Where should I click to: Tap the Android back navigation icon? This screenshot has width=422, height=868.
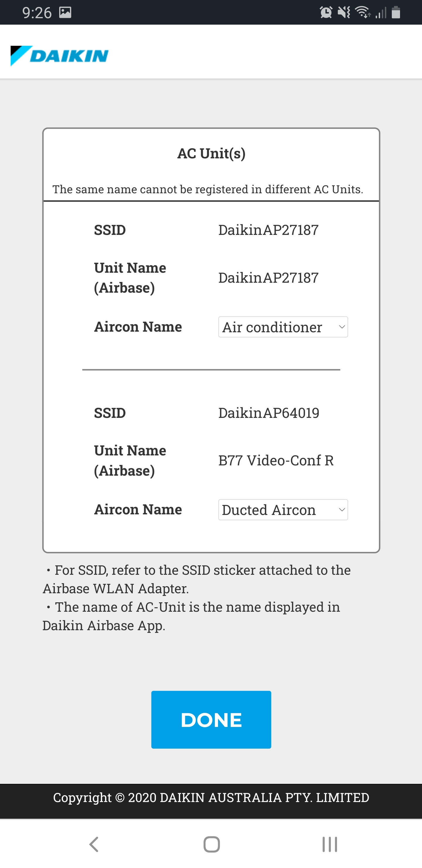click(x=94, y=845)
